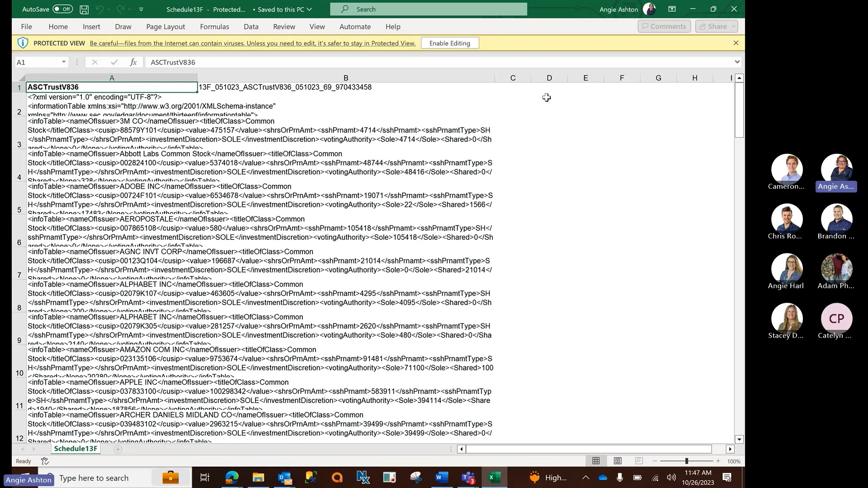Click the Undo icon
Viewport: 868px width, 488px height.
99,9
